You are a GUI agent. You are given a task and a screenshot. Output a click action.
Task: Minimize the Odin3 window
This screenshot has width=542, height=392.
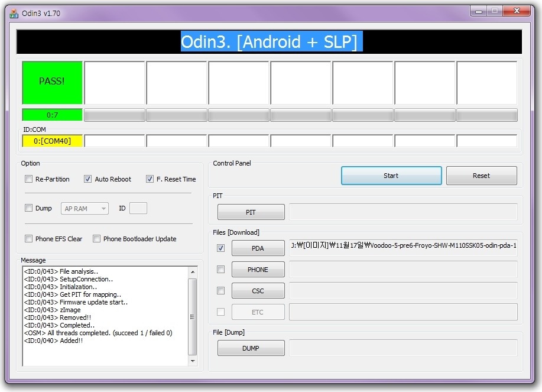[x=479, y=11]
